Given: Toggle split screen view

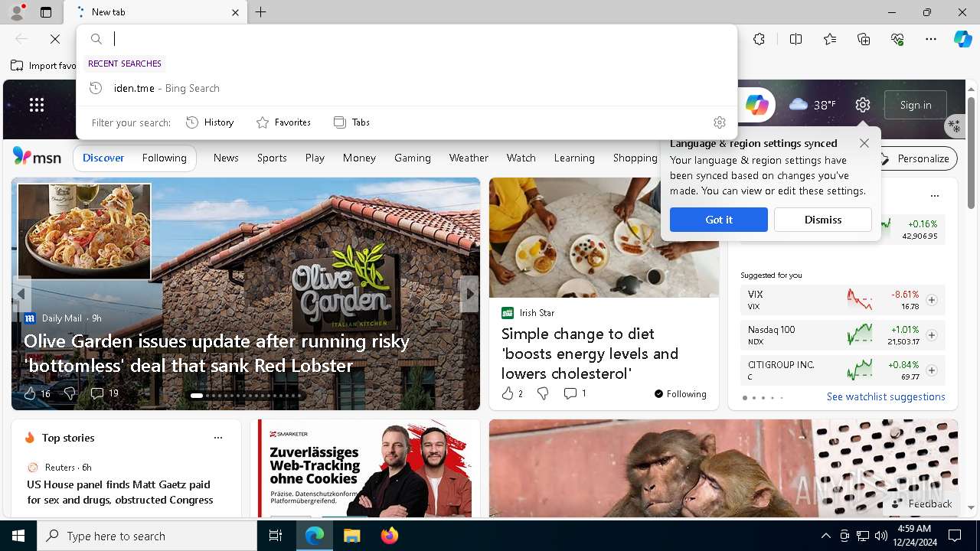Looking at the screenshot, I should [795, 39].
